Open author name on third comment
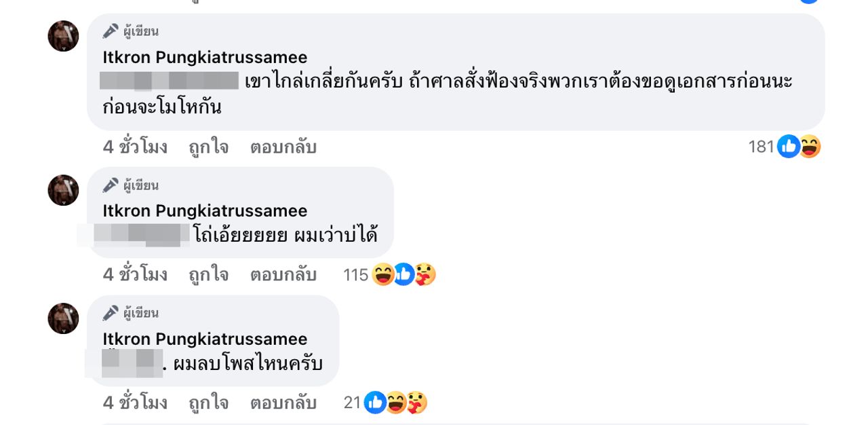 [205, 339]
